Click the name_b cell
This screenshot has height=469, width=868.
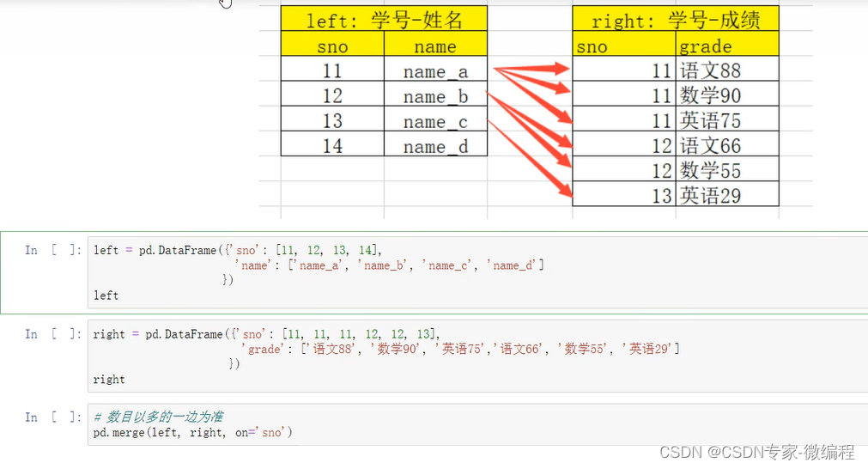(x=435, y=94)
